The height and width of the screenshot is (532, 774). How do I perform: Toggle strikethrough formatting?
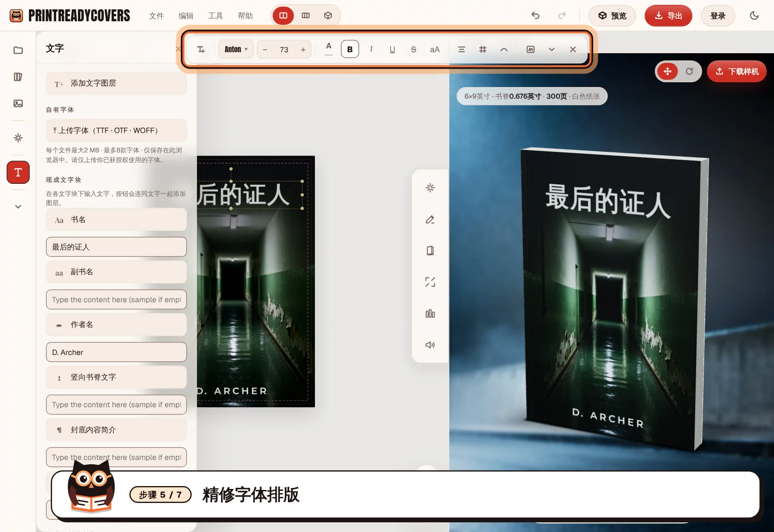point(414,49)
